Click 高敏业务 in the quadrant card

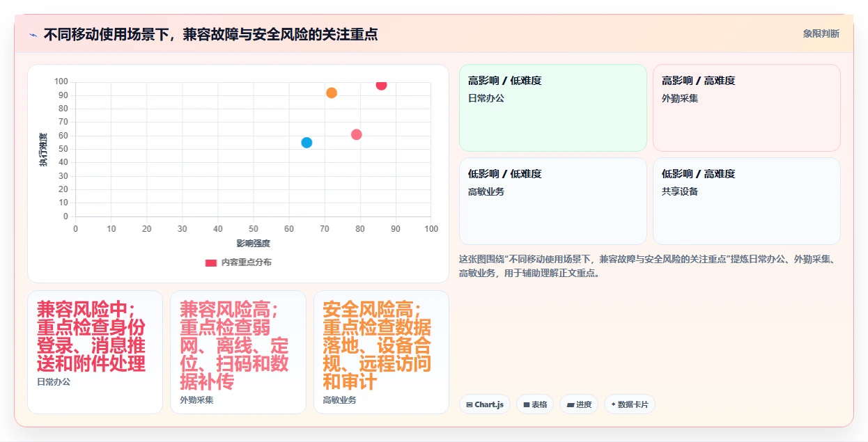pos(486,191)
